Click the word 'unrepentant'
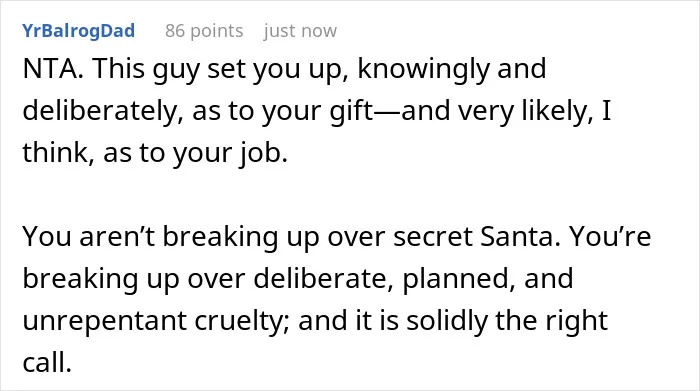The height and width of the screenshot is (391, 700). [x=104, y=322]
